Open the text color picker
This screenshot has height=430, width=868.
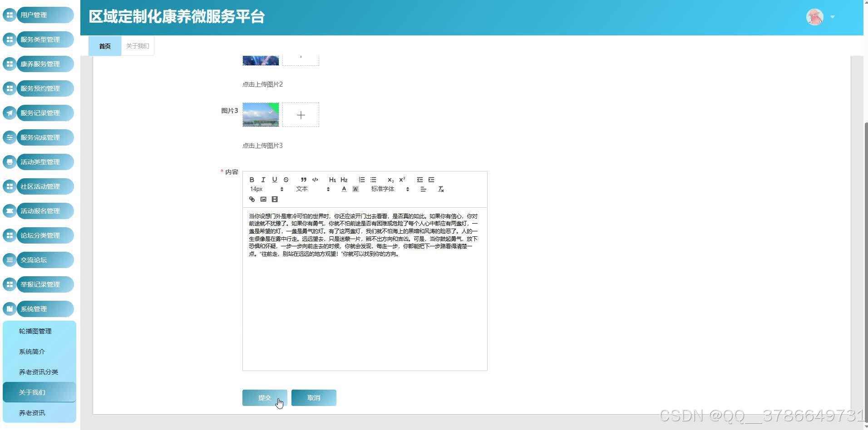point(344,189)
